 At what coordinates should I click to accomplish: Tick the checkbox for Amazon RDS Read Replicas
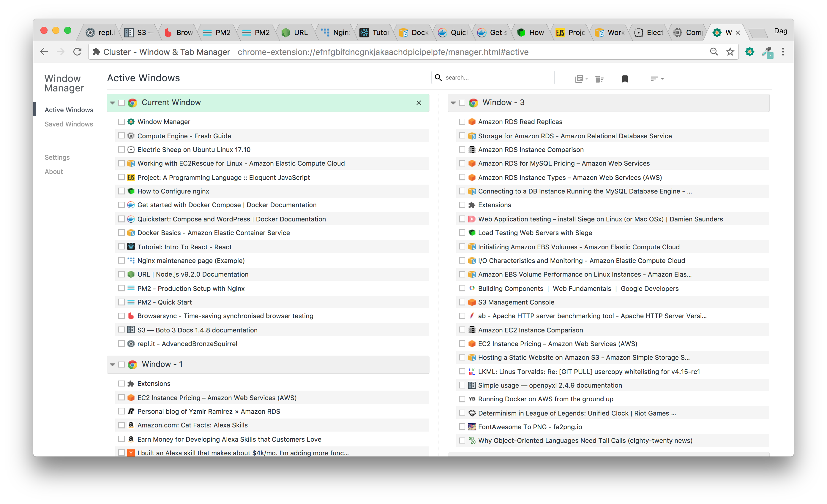462,122
